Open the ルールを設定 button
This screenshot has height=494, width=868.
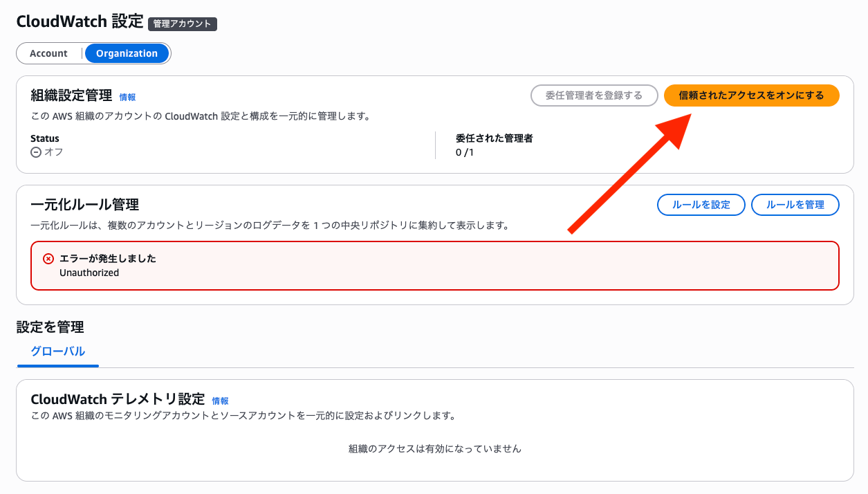point(701,205)
